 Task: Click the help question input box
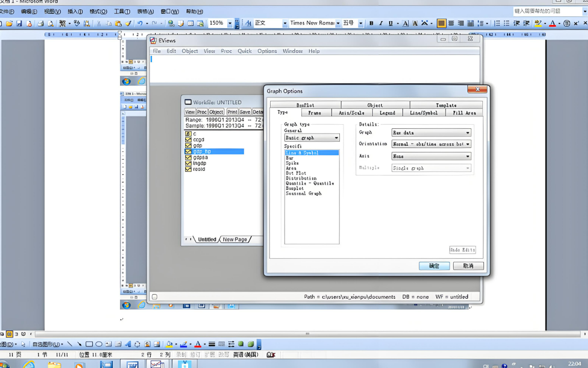[x=548, y=11]
